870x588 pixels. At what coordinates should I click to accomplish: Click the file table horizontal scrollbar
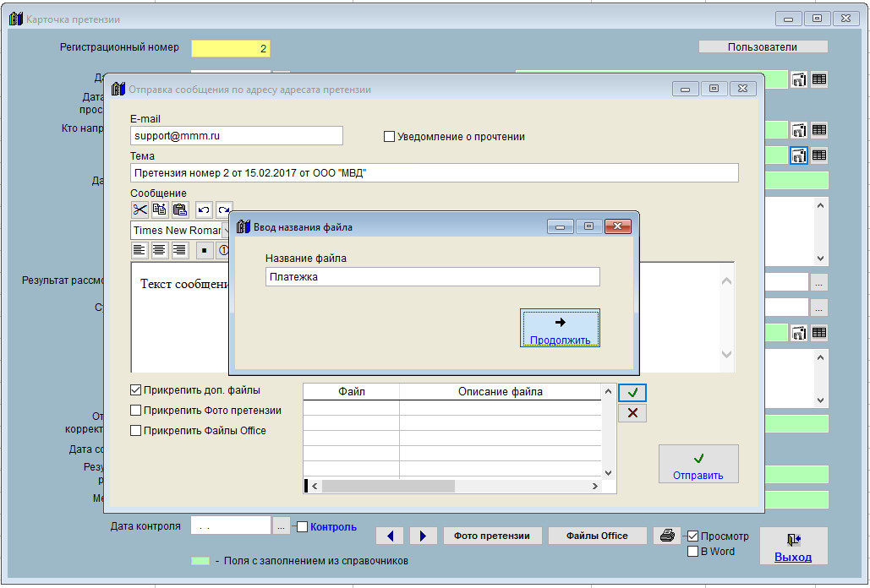click(389, 487)
